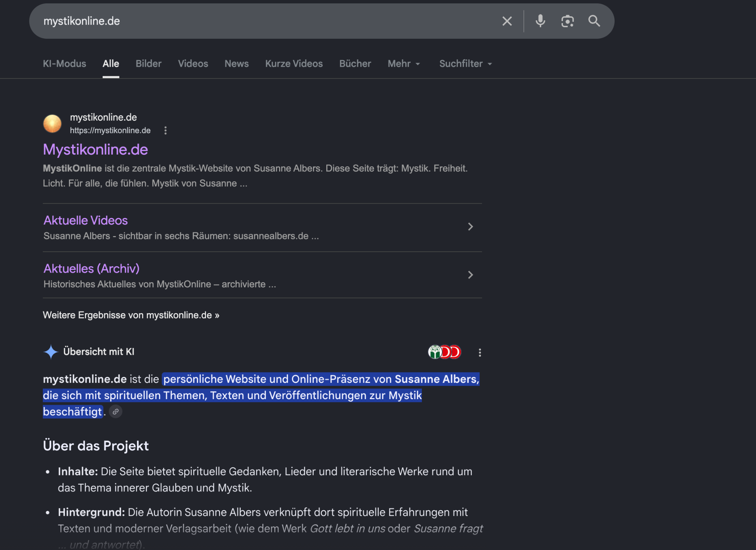Screen dimensions: 756x550
Task: Click the italic 'Gott lebt in uns' title
Action: [x=348, y=529]
